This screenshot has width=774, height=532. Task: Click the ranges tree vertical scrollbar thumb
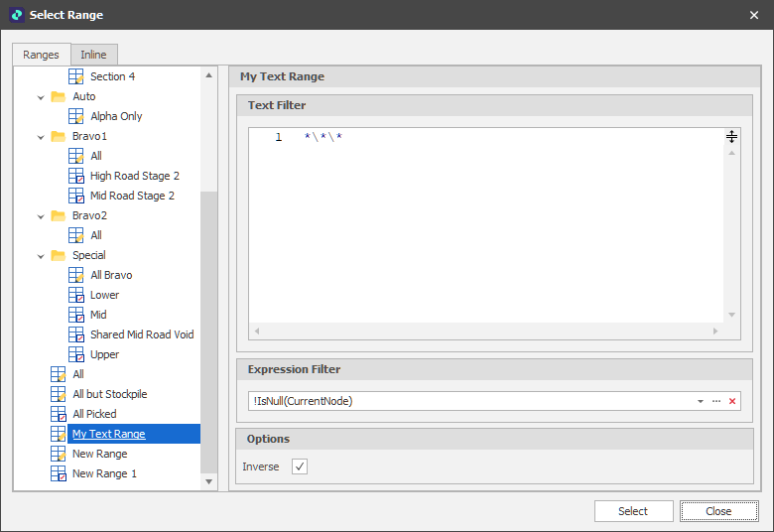click(208, 332)
